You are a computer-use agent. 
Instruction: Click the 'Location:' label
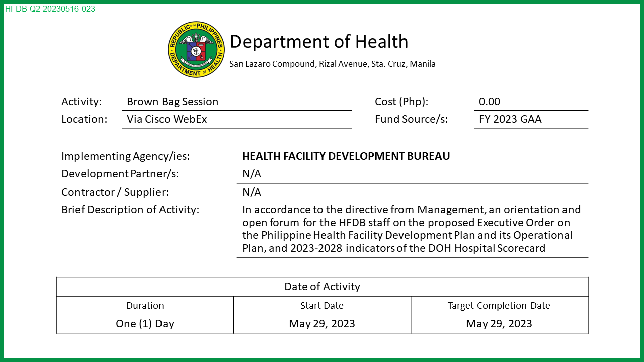tap(85, 119)
